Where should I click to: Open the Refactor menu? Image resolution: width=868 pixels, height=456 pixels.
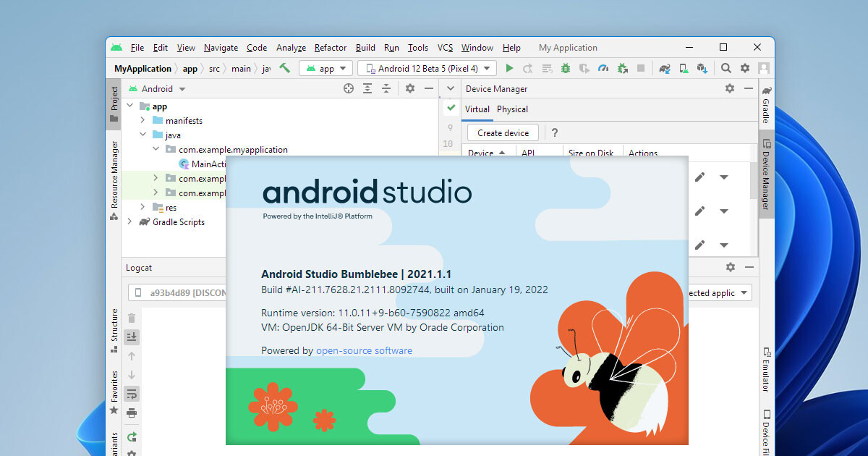tap(331, 48)
